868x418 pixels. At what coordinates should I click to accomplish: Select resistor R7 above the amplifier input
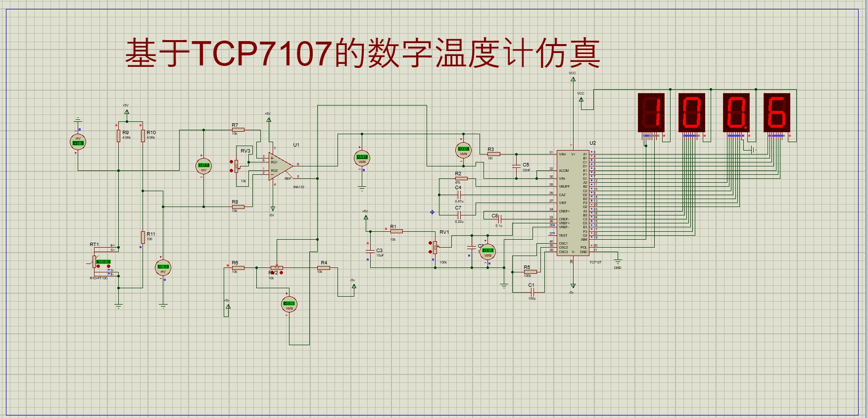coord(238,130)
